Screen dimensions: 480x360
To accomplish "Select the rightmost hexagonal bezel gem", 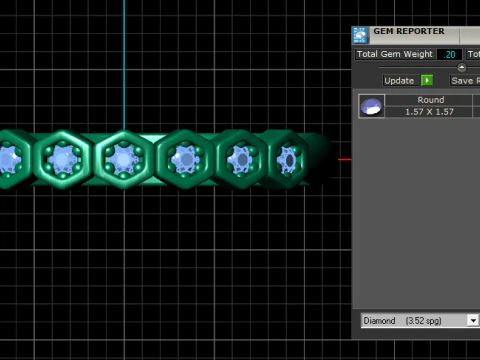I will tap(287, 160).
